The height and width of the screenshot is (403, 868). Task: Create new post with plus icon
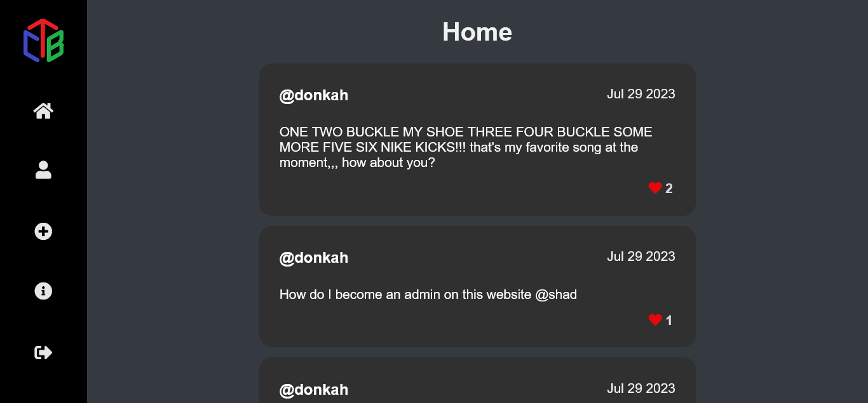[x=43, y=232]
